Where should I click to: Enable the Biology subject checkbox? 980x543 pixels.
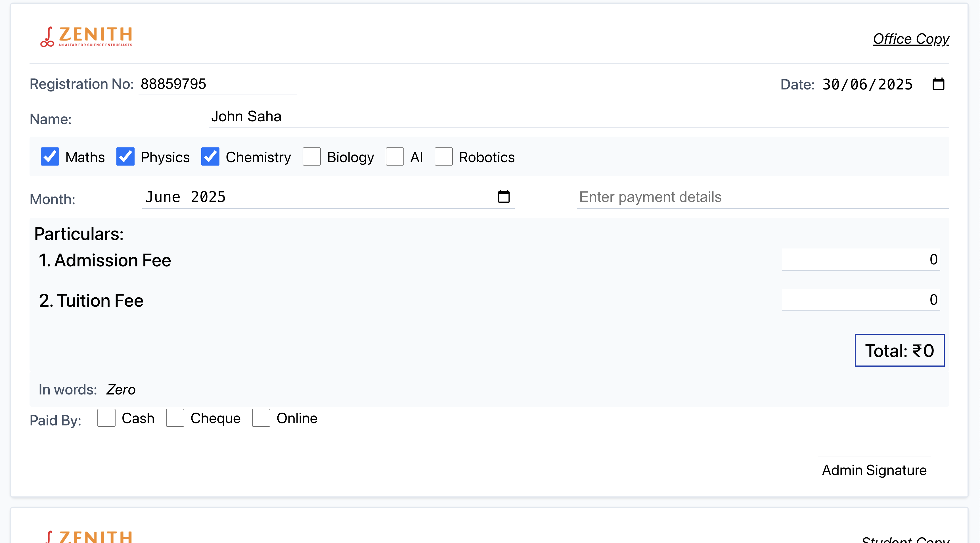[x=312, y=157]
